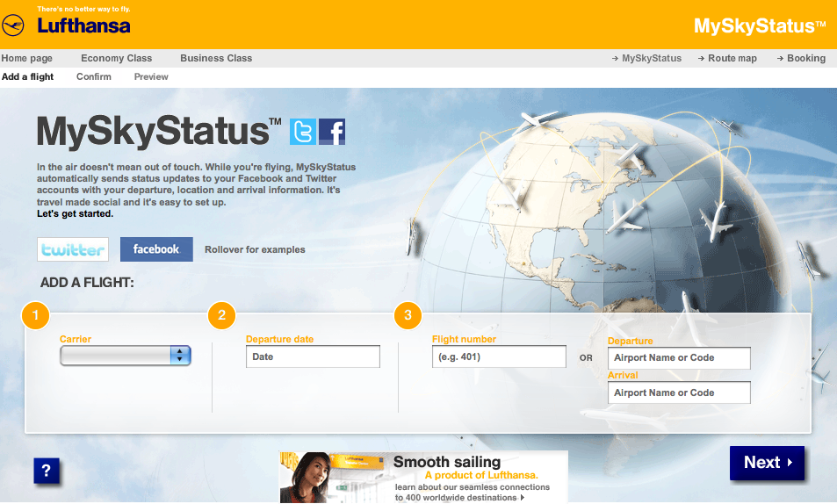Focus the Departure airport field
This screenshot has height=504, width=837.
pyautogui.click(x=679, y=358)
